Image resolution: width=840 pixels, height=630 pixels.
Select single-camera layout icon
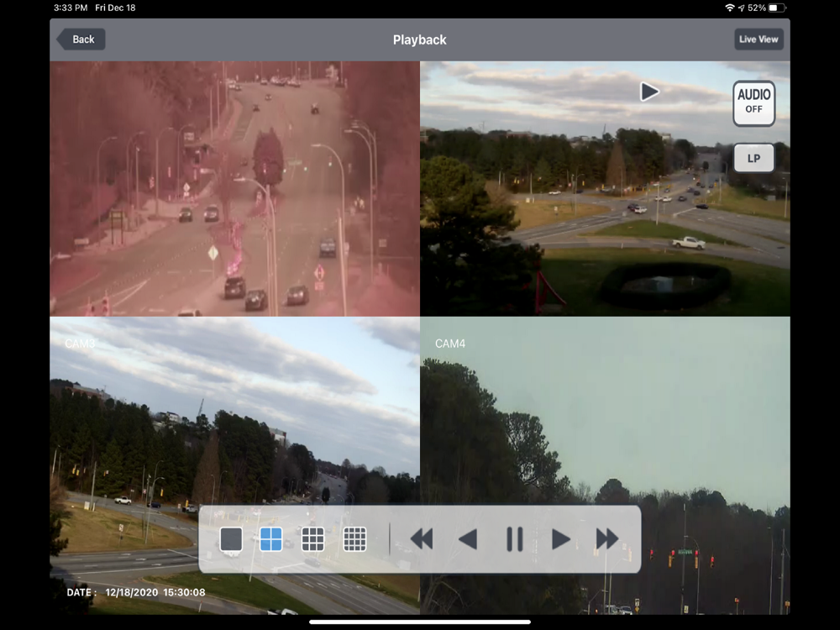click(231, 539)
